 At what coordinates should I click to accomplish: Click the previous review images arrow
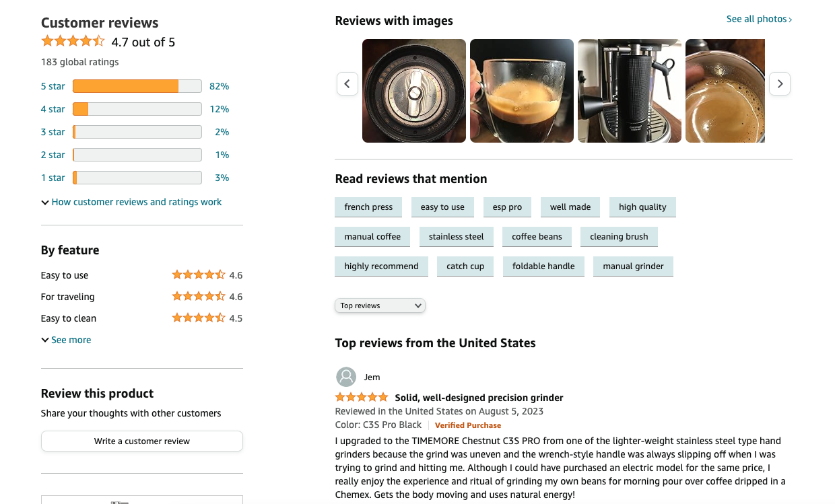347,84
